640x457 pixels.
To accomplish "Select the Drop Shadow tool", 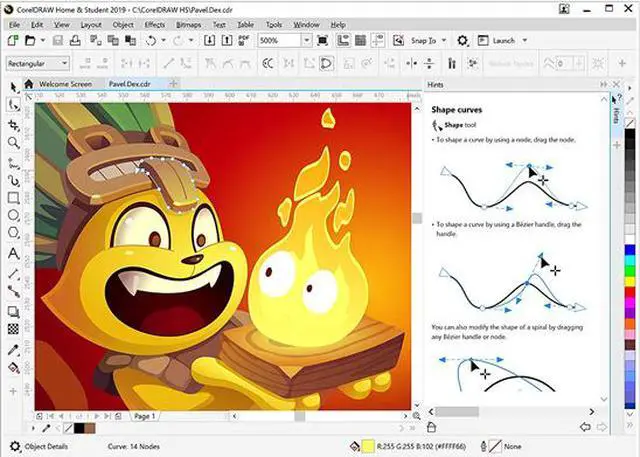I will click(13, 312).
